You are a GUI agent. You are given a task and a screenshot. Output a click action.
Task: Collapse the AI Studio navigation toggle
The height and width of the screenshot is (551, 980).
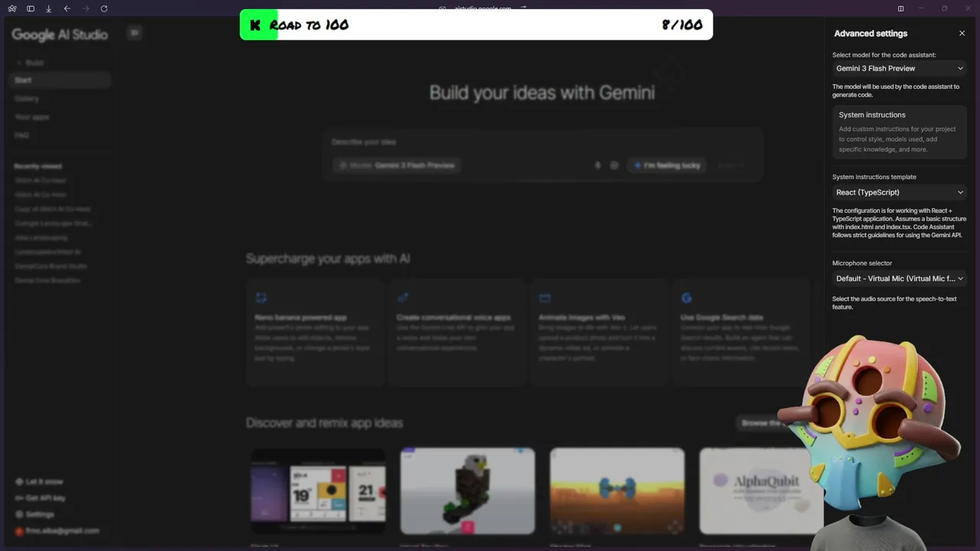pyautogui.click(x=135, y=33)
